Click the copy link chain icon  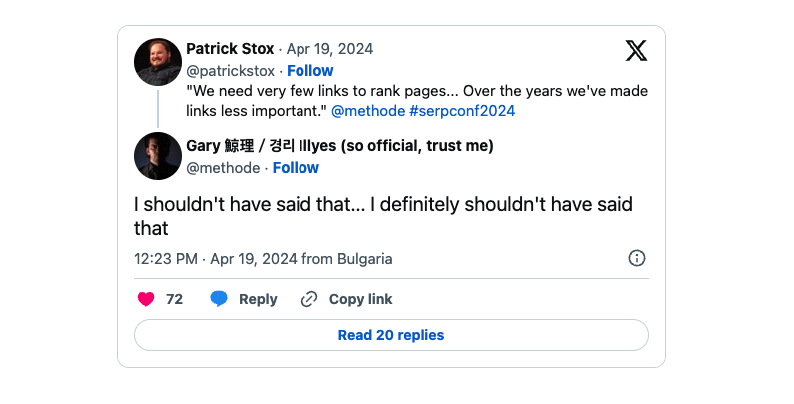click(x=309, y=299)
